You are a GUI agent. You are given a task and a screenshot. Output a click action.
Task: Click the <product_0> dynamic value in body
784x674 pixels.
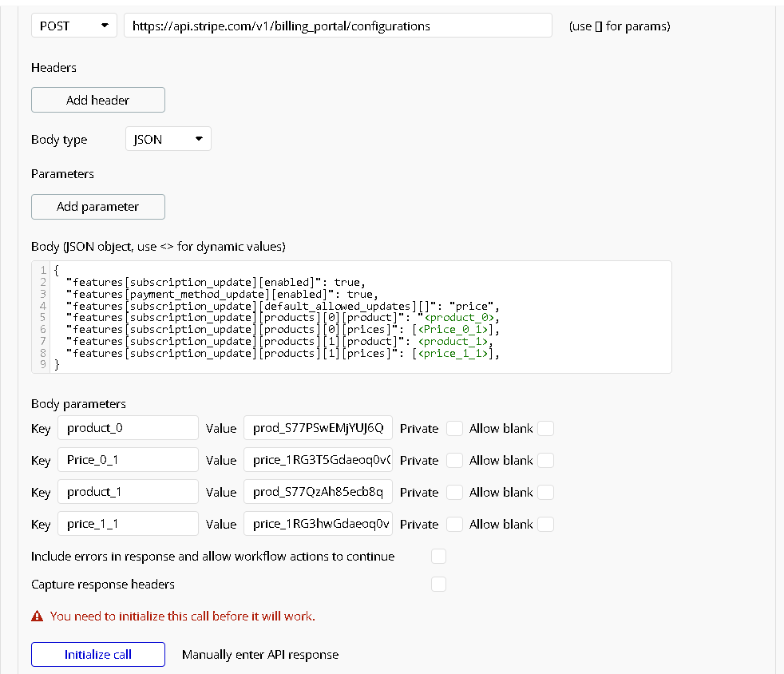click(x=459, y=318)
